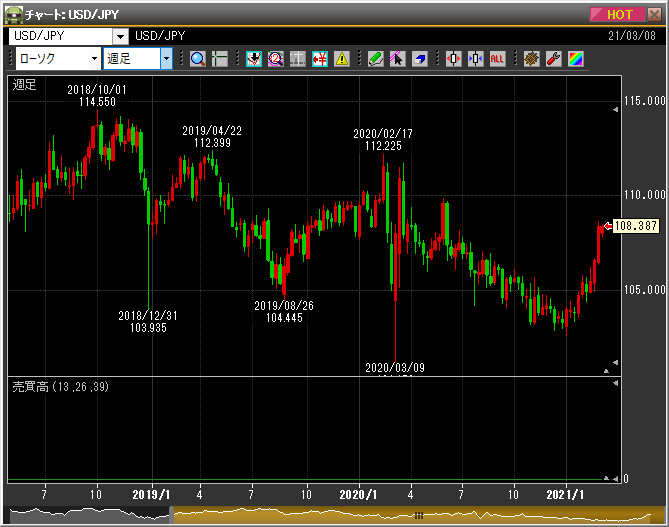
Task: Click the magnifying glass zoom icon
Action: 197,59
